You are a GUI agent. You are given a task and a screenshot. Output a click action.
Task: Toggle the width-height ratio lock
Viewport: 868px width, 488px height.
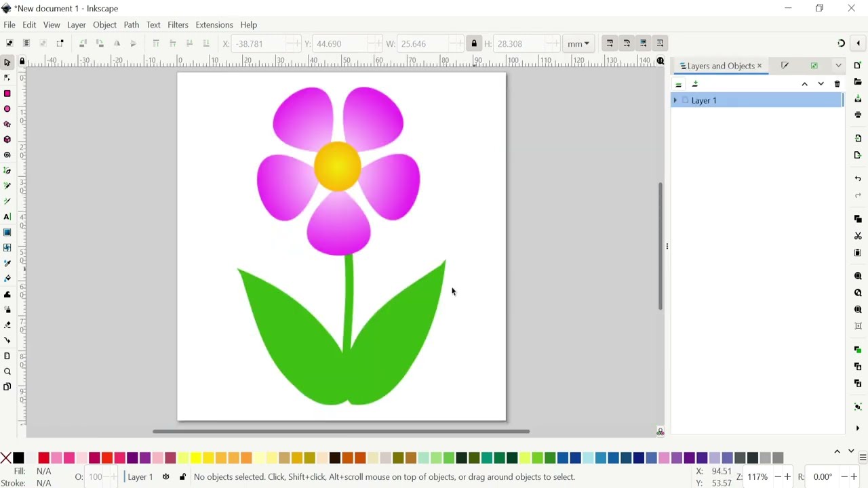474,43
